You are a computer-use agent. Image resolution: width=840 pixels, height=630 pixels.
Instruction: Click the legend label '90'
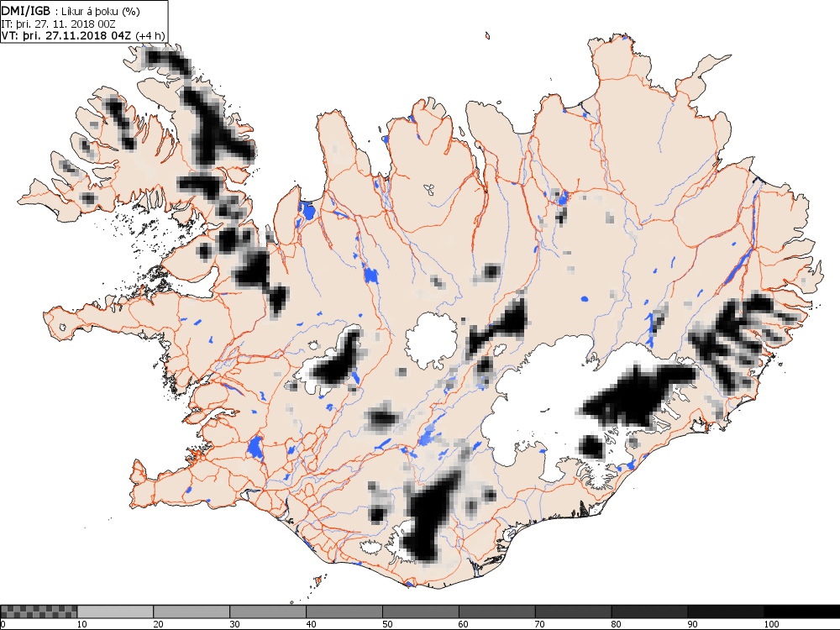point(693,624)
